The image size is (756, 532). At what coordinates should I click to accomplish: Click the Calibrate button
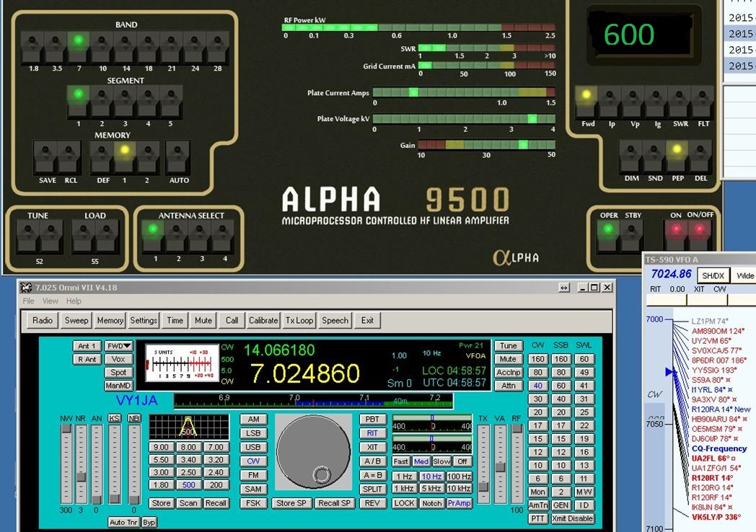[263, 320]
